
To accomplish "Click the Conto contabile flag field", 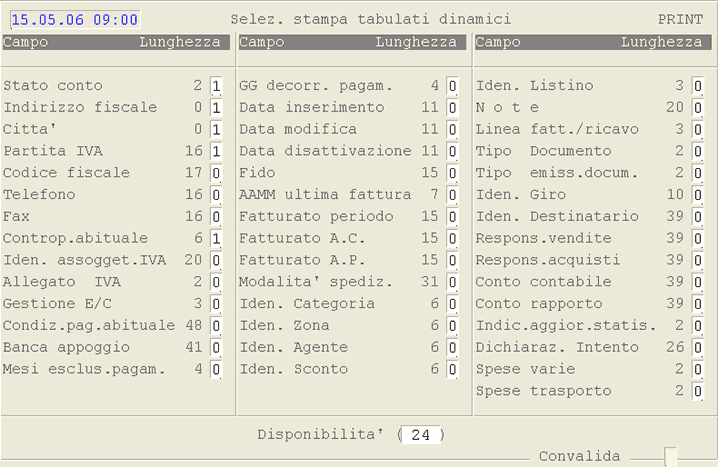I will (697, 282).
